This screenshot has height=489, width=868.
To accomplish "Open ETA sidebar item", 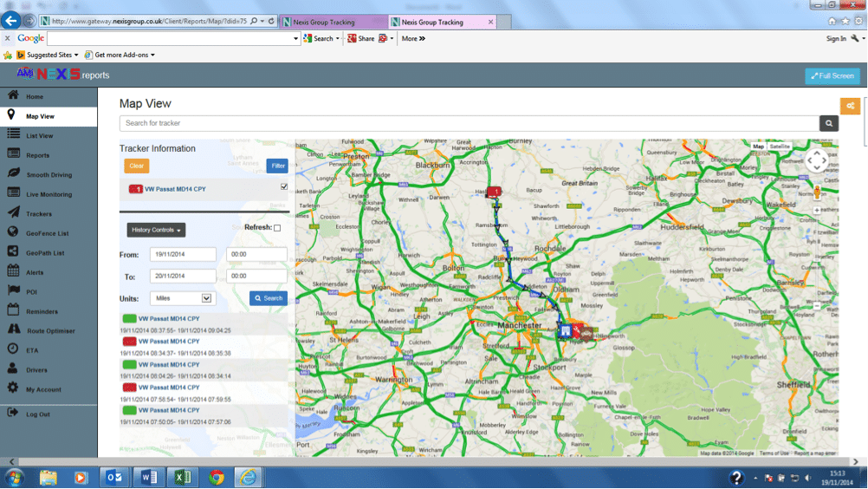I will (x=49, y=350).
